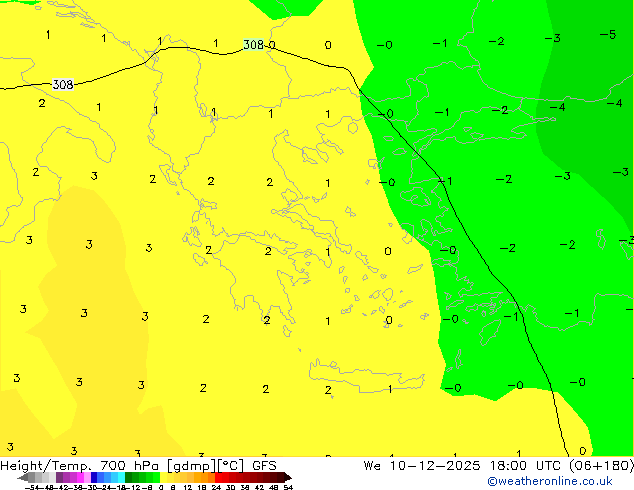
Task: Click the white-backed 308 contour label
Action: click(63, 84)
